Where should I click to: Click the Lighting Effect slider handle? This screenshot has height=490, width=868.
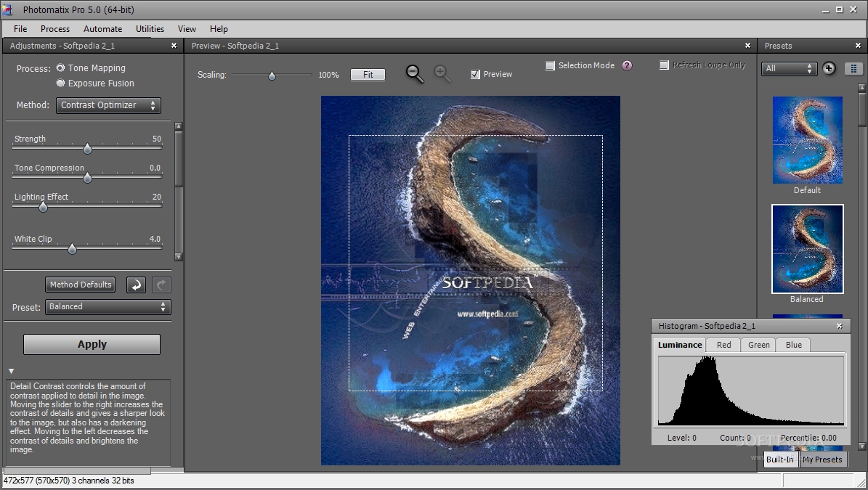click(43, 207)
